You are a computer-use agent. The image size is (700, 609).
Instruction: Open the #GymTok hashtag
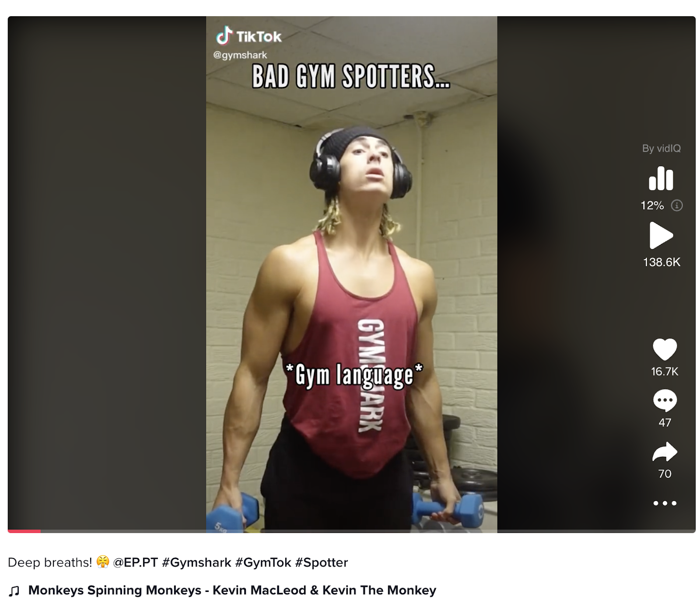(263, 562)
